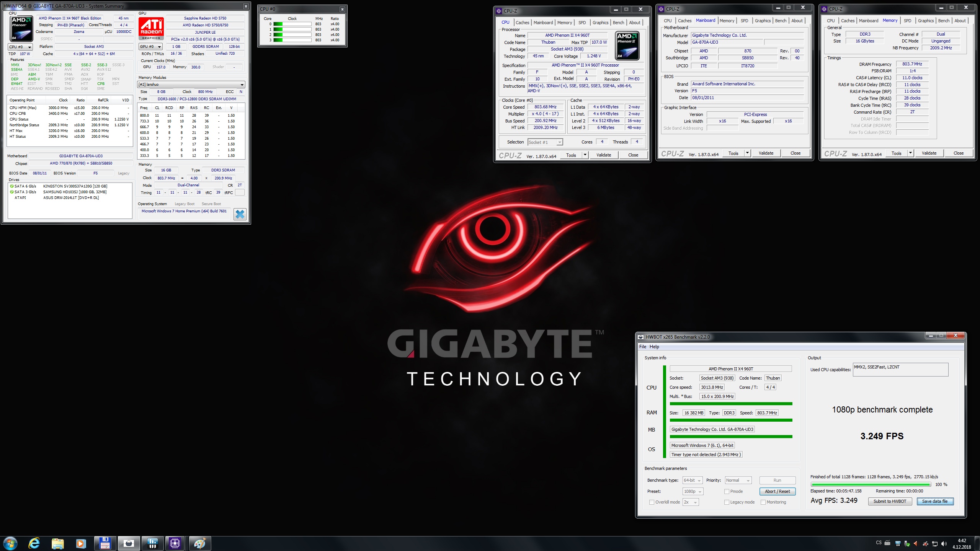The height and width of the screenshot is (551, 980).
Task: Close the CPU #0 clock window
Action: point(342,9)
